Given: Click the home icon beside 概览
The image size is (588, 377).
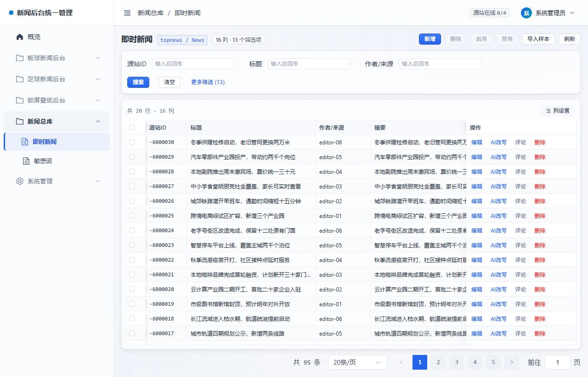Looking at the screenshot, I should tap(19, 37).
